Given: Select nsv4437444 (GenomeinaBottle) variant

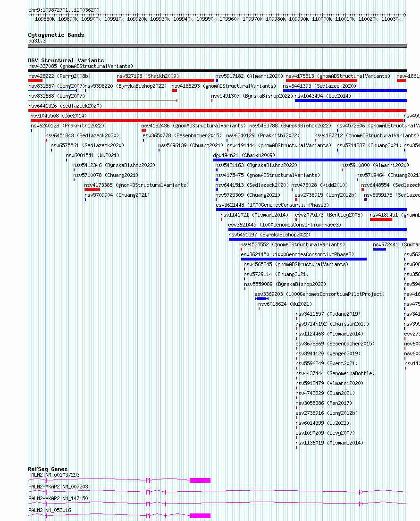Looking at the screenshot, I should [335, 374].
